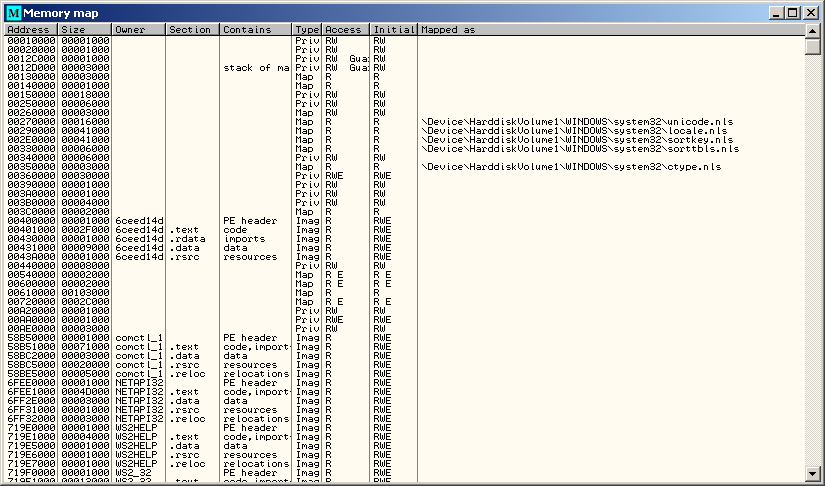The image size is (825, 486).
Task: Click the vertical scrollbar thumb
Action: 812,46
